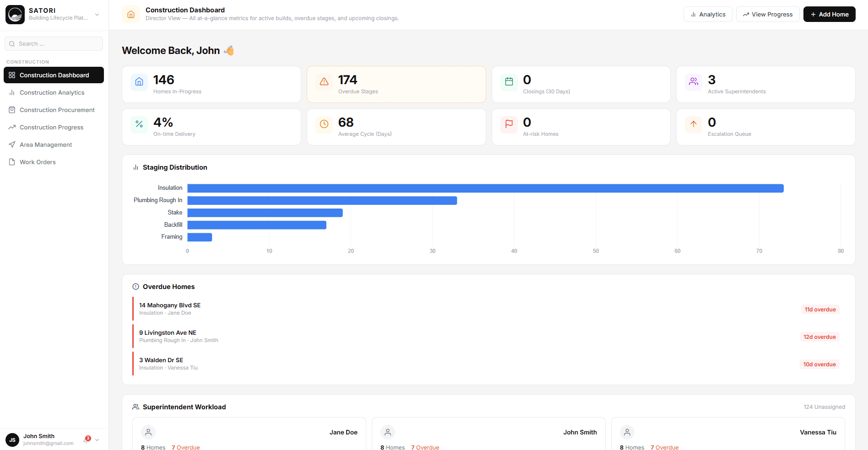Click the Plumbing Rough In bar
This screenshot has width=868, height=450.
pos(322,200)
